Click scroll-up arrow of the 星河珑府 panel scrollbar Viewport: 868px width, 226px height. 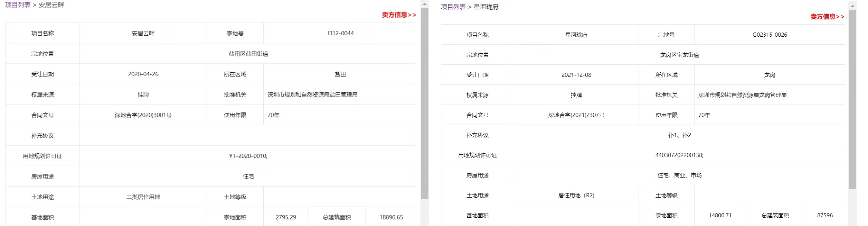tap(853, 6)
